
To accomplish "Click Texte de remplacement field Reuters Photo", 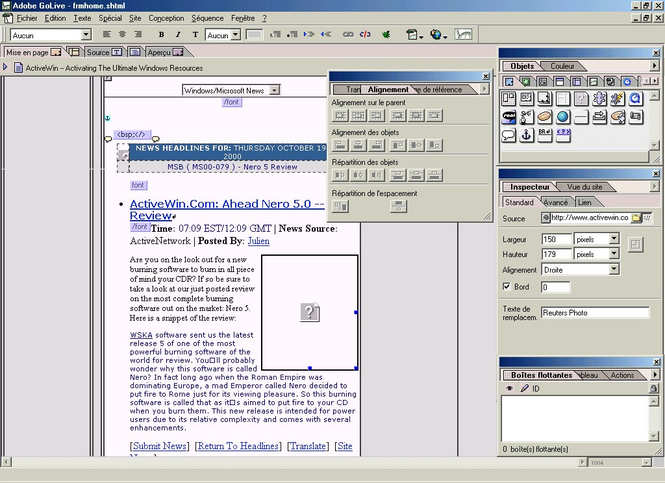I will pos(595,313).
